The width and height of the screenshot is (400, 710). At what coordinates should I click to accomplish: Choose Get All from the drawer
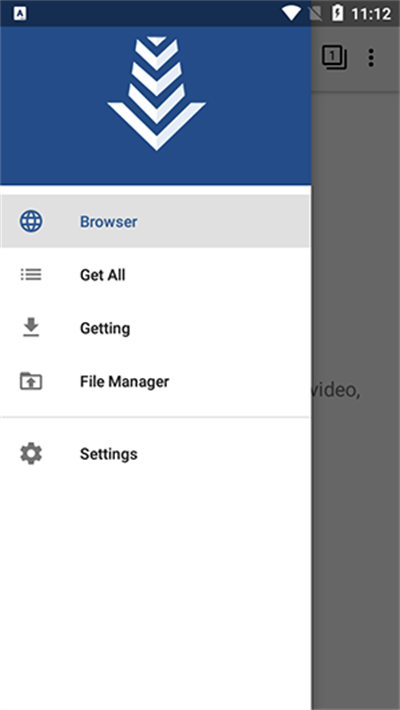tap(103, 275)
